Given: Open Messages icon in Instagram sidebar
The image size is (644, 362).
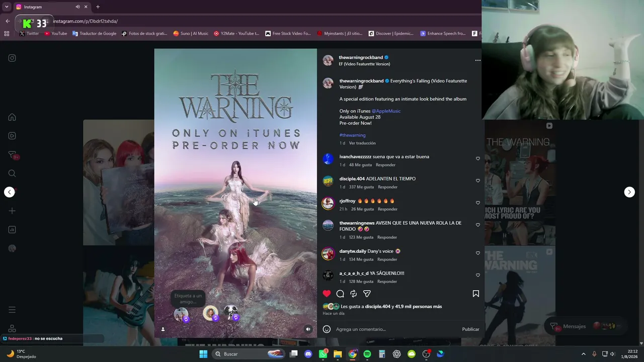Looking at the screenshot, I should [12, 155].
